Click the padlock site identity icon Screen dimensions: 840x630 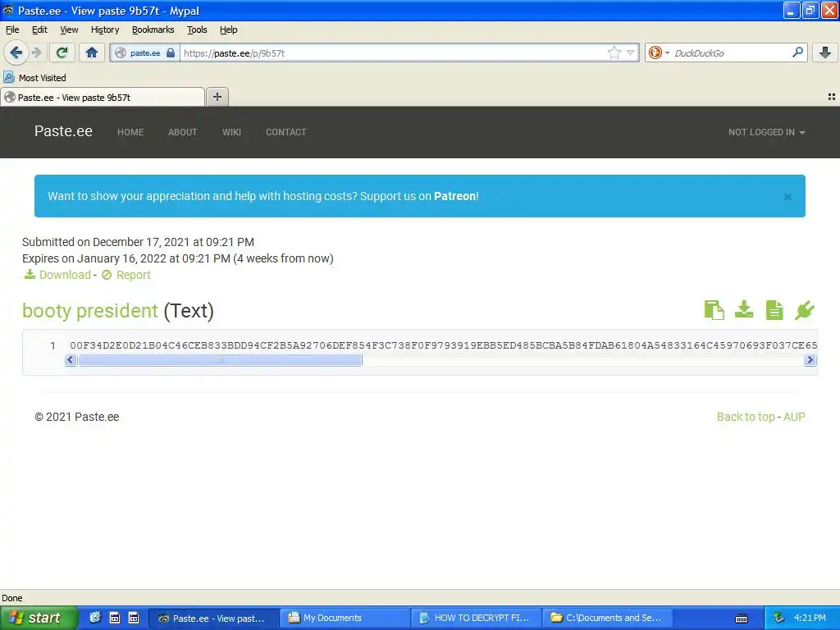tap(171, 53)
